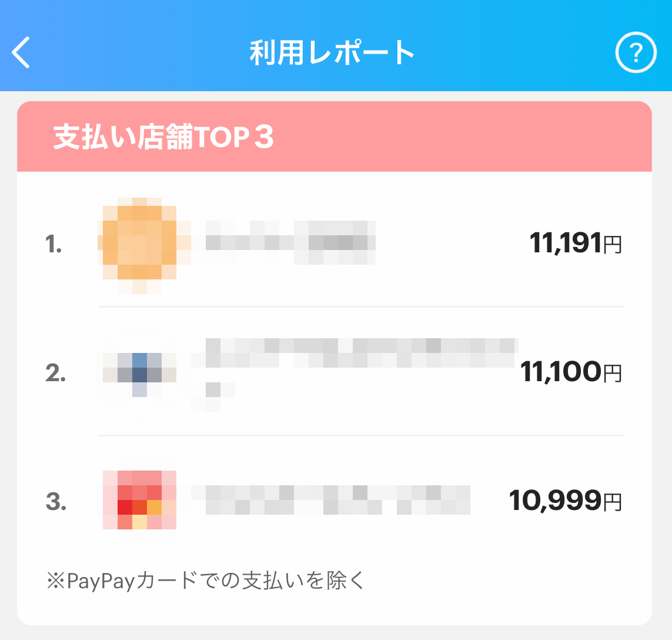Tap the back arrow in header
672x640 pixels.
click(21, 53)
